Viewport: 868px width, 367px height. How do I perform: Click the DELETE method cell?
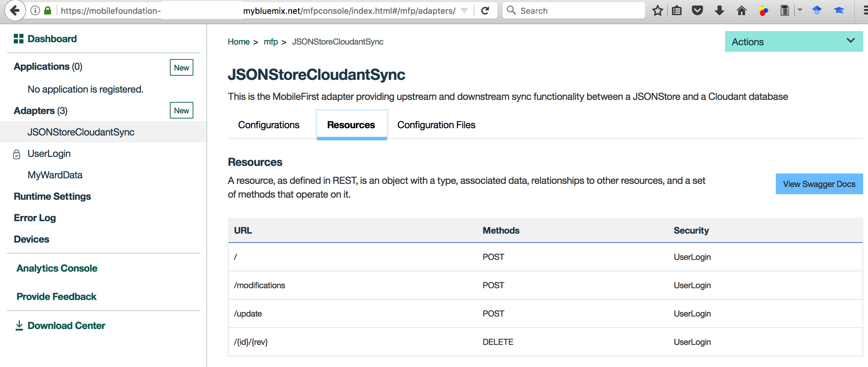pyautogui.click(x=498, y=342)
